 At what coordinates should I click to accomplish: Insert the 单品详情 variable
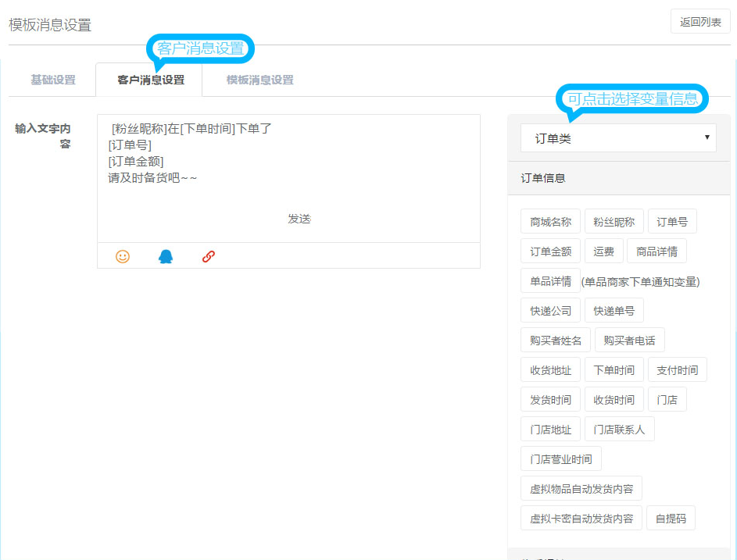click(550, 281)
